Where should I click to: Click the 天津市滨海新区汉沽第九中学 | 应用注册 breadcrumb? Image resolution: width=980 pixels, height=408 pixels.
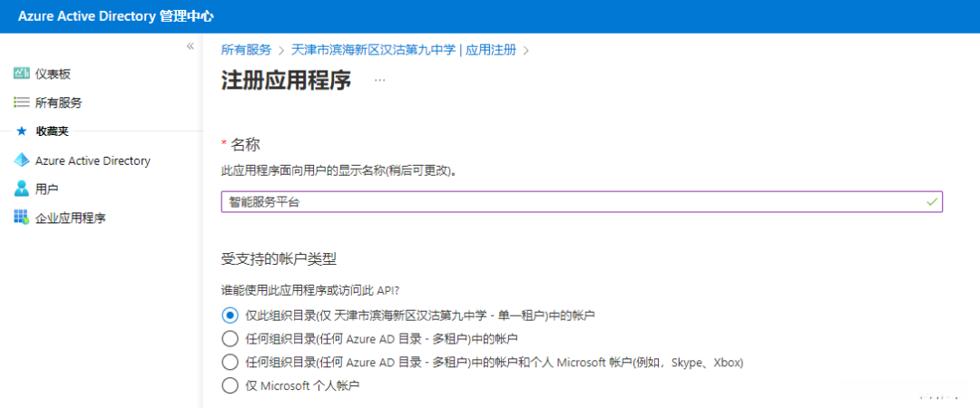pos(404,50)
